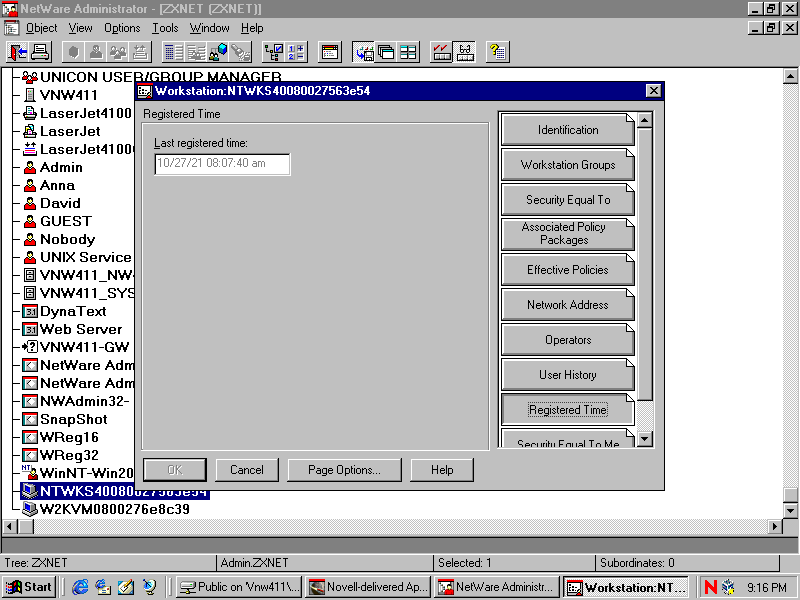The image size is (800, 600).
Task: Open the Object menu
Action: [41, 28]
